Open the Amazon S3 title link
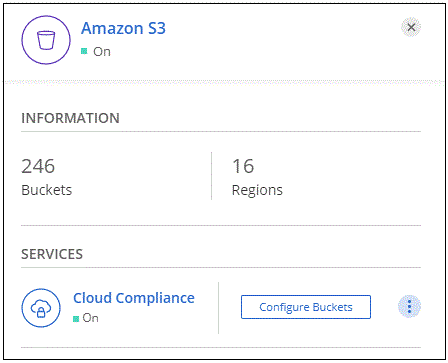The height and width of the screenshot is (363, 448). [123, 28]
